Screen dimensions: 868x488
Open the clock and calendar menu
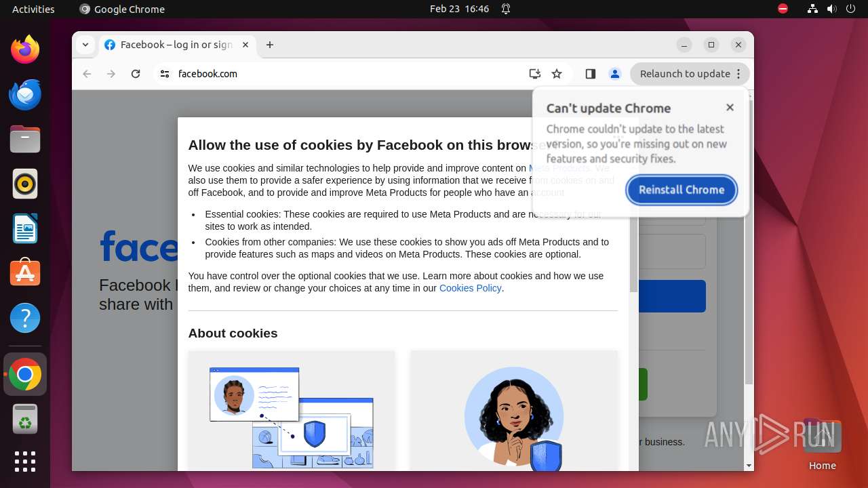click(459, 9)
